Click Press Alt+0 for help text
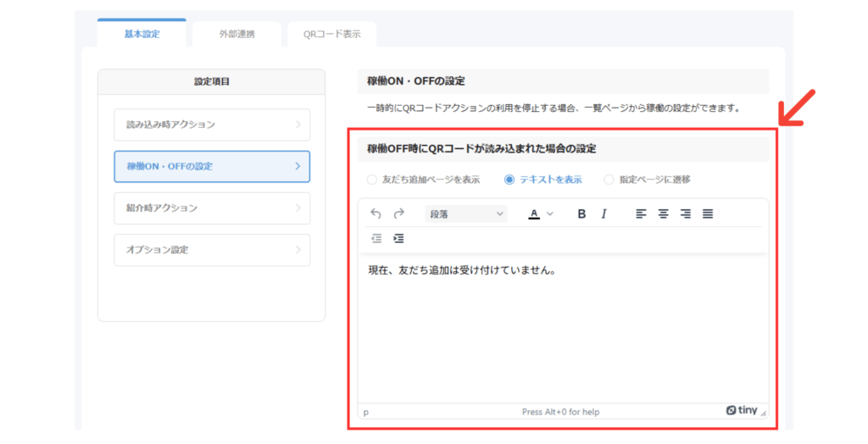 click(x=560, y=412)
